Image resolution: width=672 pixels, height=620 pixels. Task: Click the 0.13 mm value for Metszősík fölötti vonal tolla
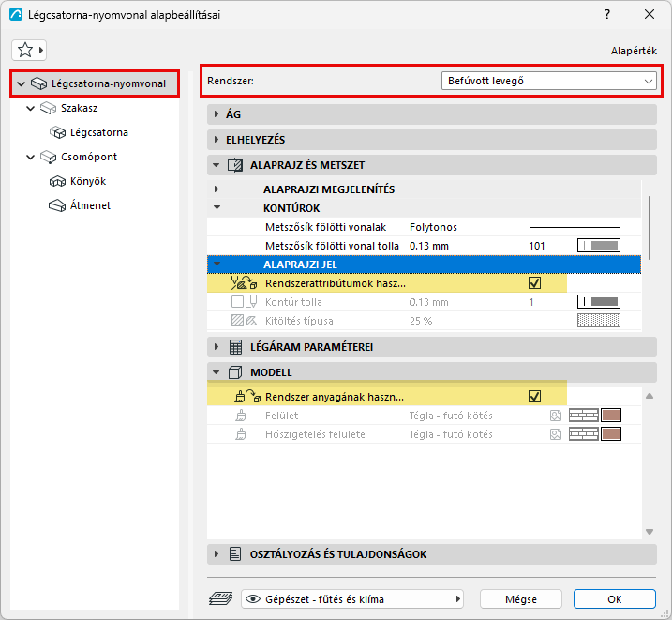[x=429, y=246]
